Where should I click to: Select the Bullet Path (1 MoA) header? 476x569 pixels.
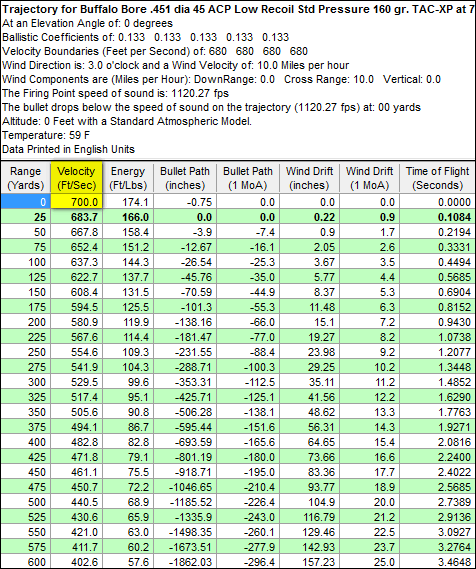tap(248, 178)
